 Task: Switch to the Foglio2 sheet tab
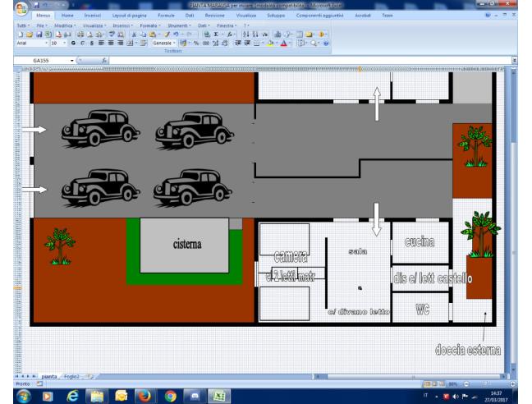tap(72, 375)
